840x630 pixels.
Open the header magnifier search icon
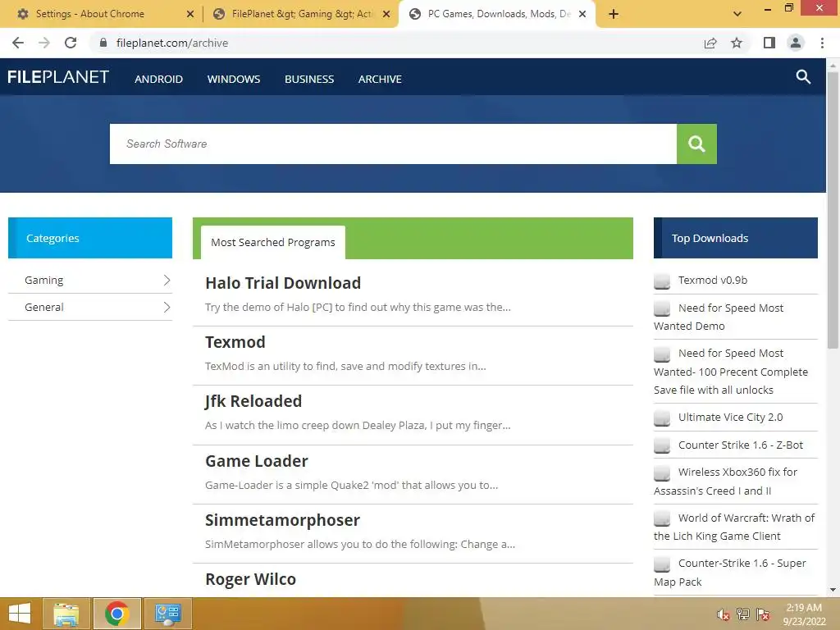click(802, 77)
